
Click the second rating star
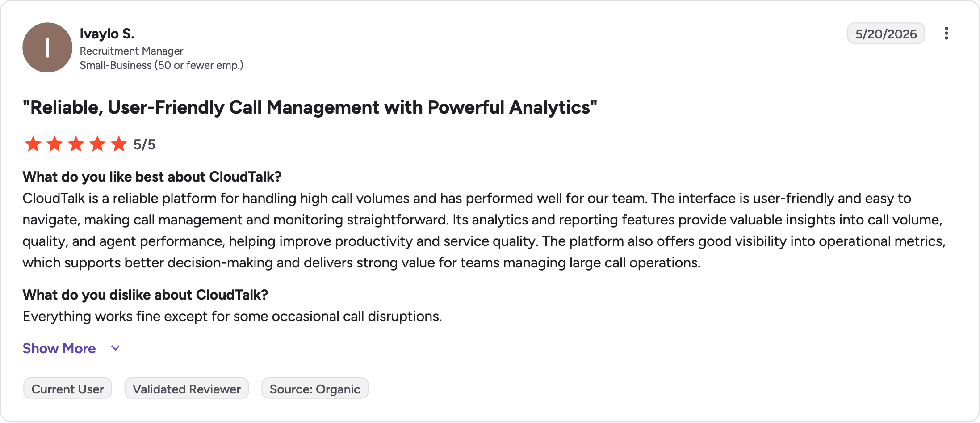point(54,144)
